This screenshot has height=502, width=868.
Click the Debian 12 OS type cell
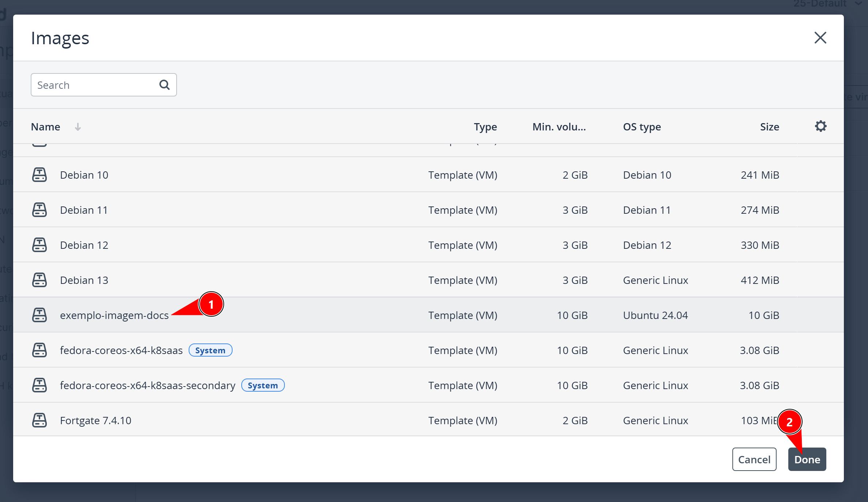(647, 245)
